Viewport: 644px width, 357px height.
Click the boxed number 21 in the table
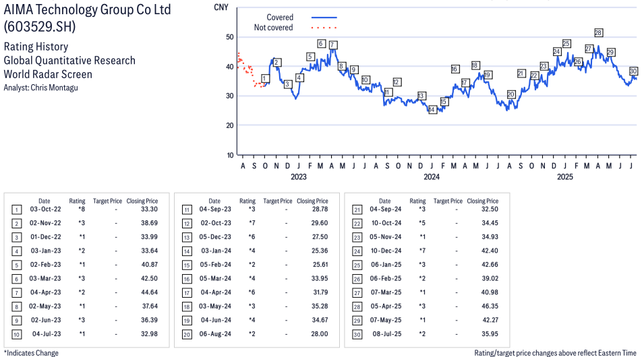(x=357, y=210)
